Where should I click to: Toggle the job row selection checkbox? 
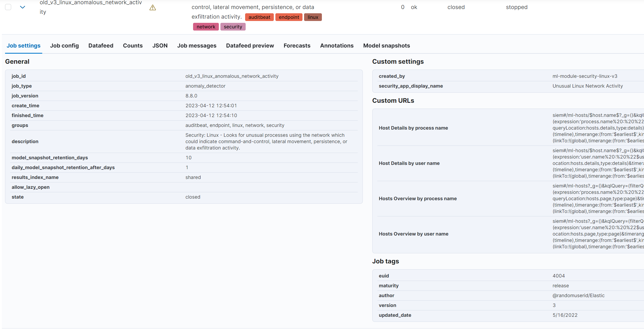tap(8, 7)
